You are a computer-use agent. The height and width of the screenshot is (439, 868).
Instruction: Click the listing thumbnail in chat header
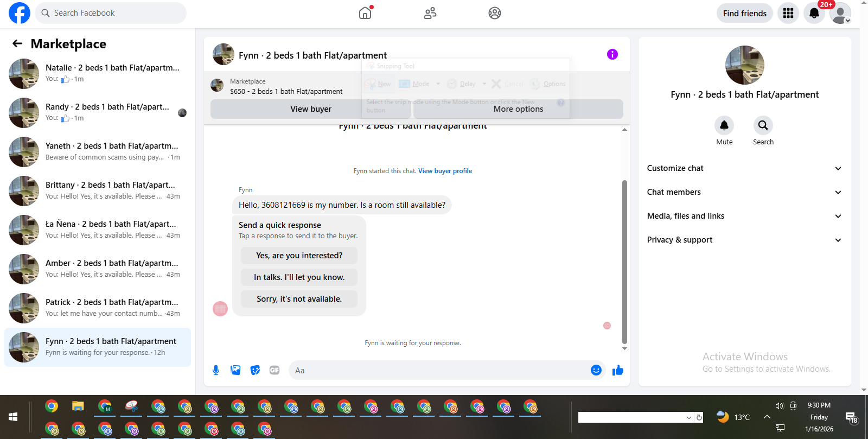point(224,54)
